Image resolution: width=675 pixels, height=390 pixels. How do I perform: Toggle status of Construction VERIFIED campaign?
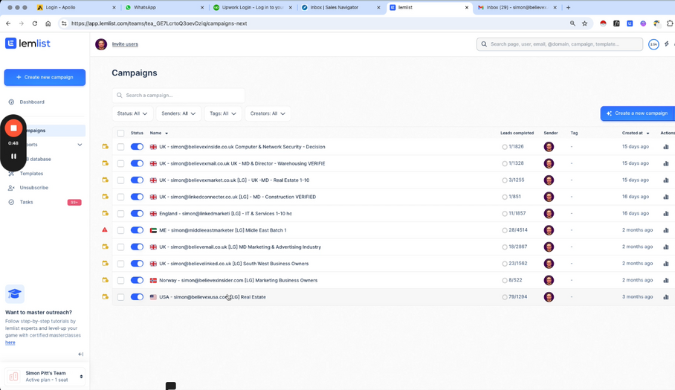click(137, 197)
